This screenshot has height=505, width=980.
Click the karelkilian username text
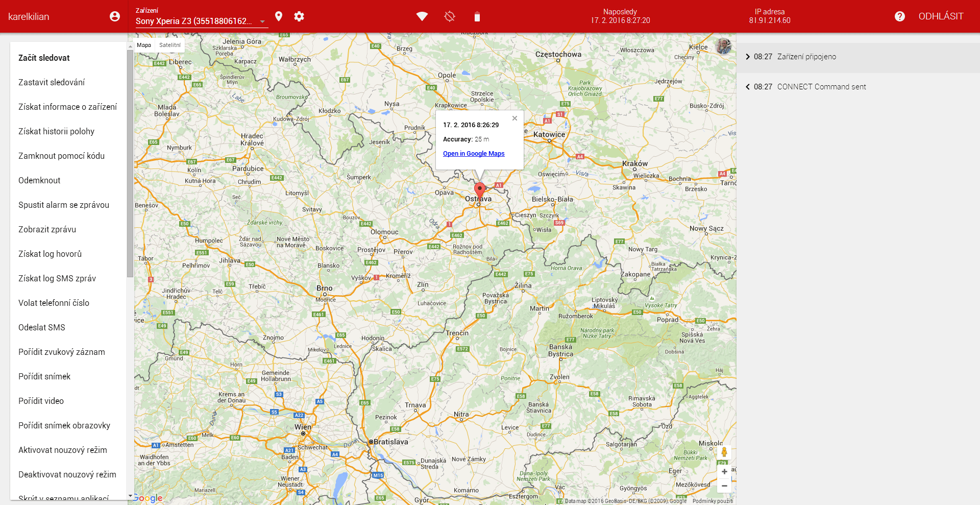point(29,17)
